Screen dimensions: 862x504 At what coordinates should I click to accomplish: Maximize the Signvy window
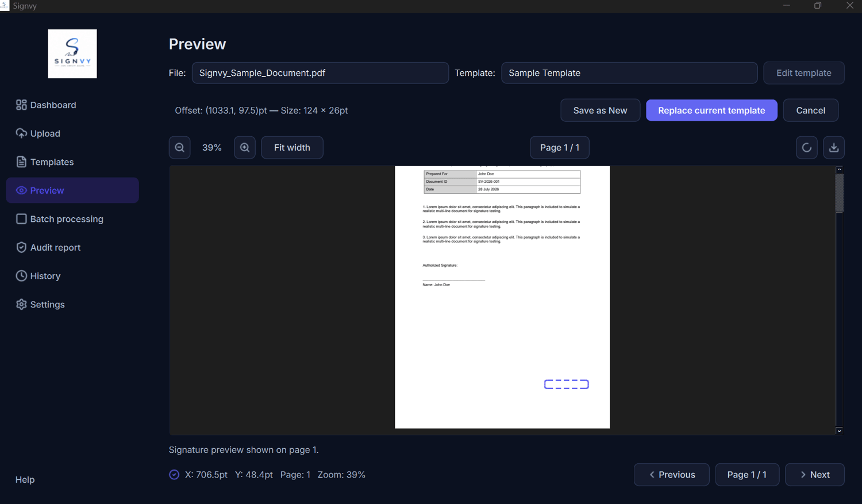pos(818,5)
